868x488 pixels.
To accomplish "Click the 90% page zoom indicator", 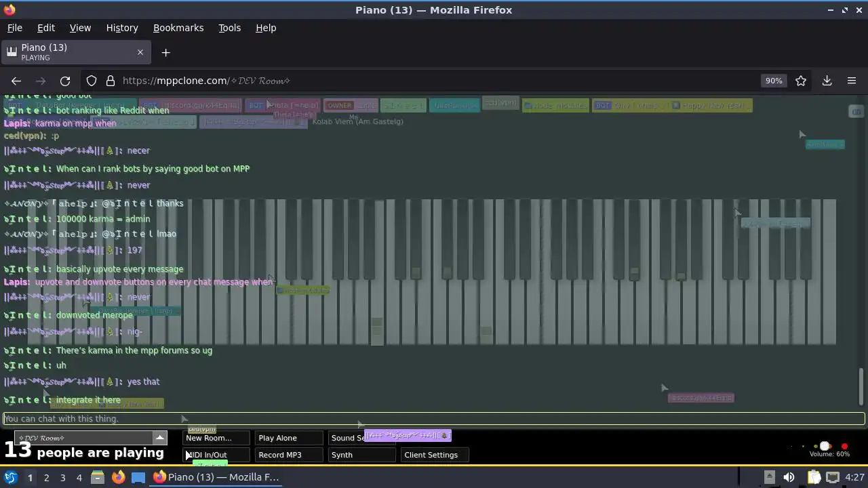I will coord(774,81).
